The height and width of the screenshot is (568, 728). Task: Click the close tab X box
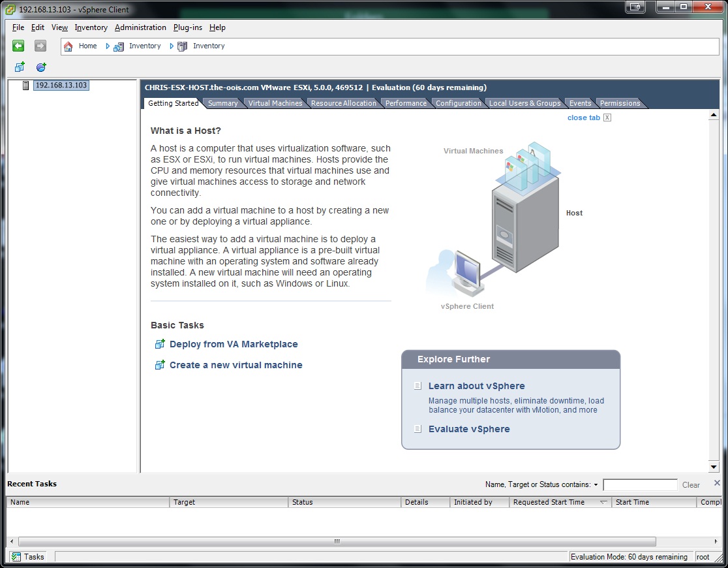pos(607,118)
